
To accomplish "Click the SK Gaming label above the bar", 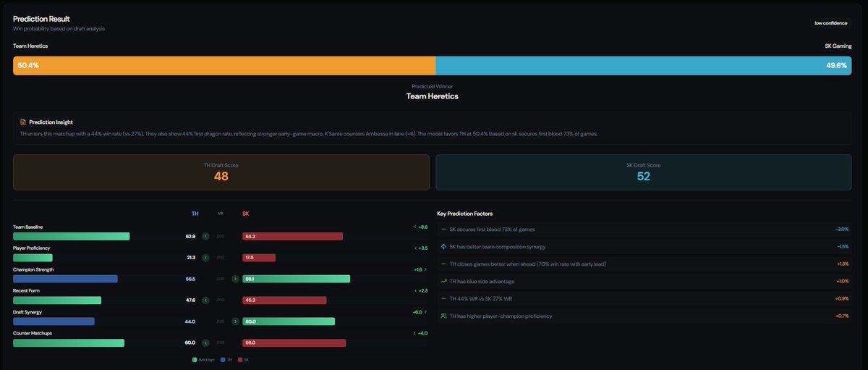I will 838,46.
